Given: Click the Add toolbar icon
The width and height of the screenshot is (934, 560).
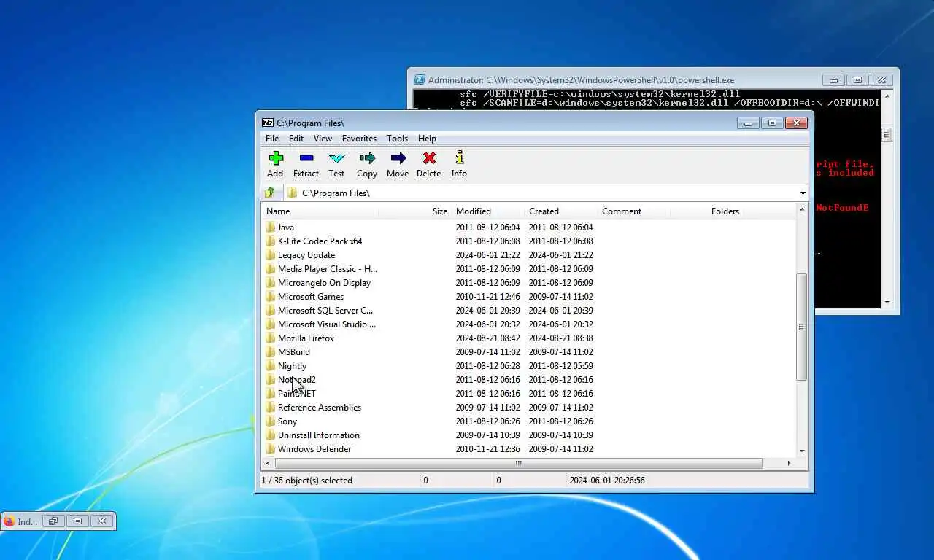Looking at the screenshot, I should 276,157.
